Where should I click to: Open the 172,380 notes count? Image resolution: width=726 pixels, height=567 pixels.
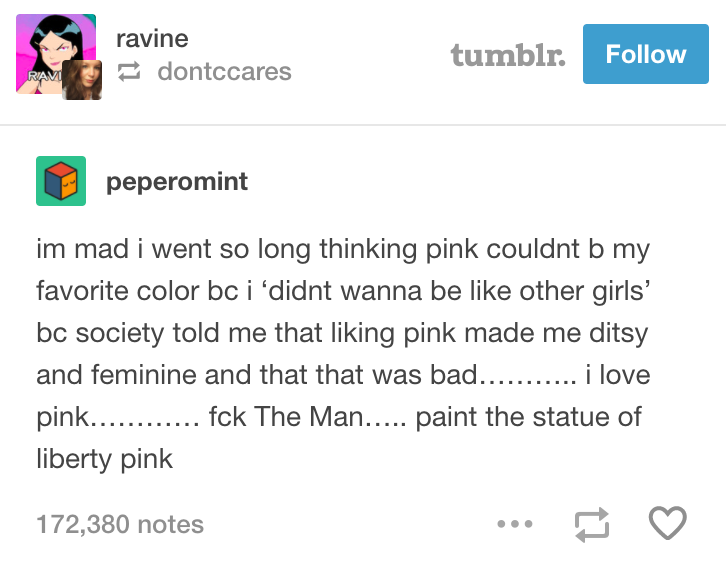point(120,524)
